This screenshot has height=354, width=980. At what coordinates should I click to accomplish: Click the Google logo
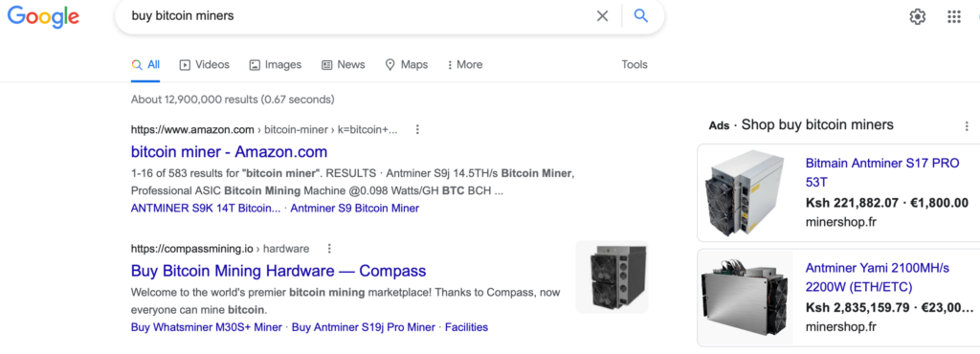43,16
